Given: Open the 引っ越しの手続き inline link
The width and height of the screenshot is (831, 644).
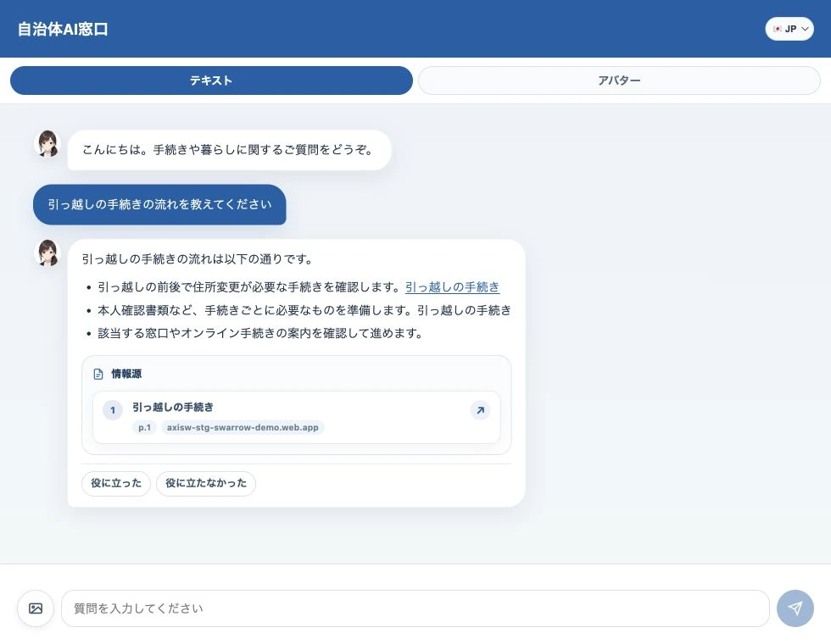Looking at the screenshot, I should click(452, 287).
